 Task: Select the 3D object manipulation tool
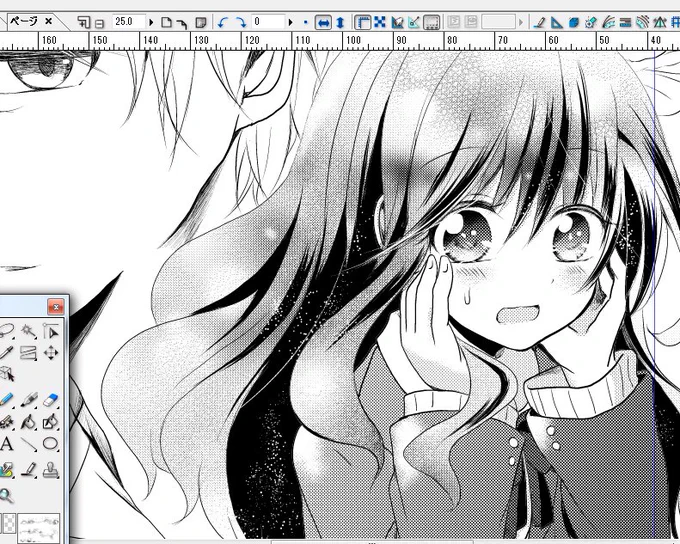(6, 374)
